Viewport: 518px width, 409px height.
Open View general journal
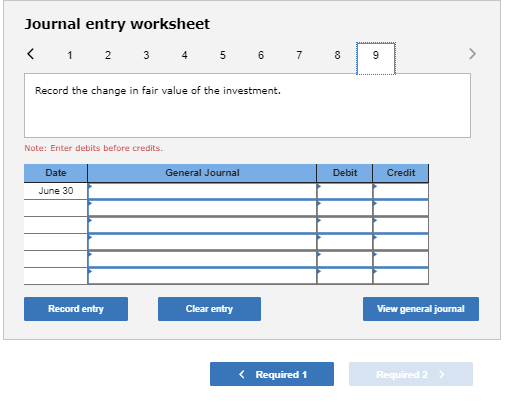(x=421, y=309)
